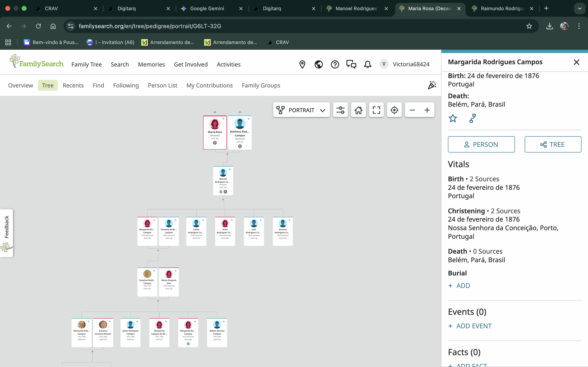Zoom out the pedigree with minus button
Image resolution: width=588 pixels, height=367 pixels.
[x=412, y=110]
